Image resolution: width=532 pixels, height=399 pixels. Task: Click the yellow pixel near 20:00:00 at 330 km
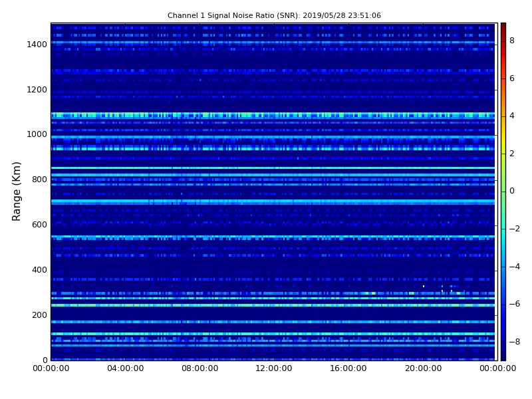coord(424,287)
